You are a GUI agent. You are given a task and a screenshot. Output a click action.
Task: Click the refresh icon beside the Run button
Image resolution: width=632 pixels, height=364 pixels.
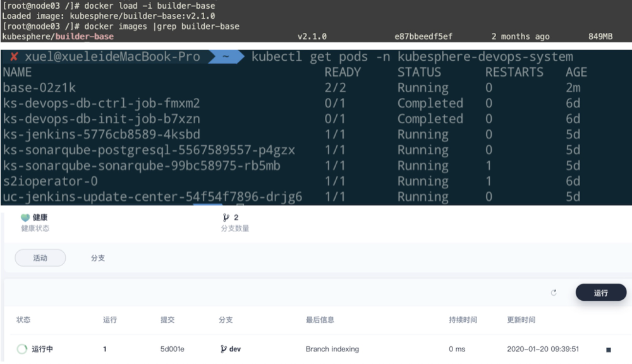tap(554, 293)
